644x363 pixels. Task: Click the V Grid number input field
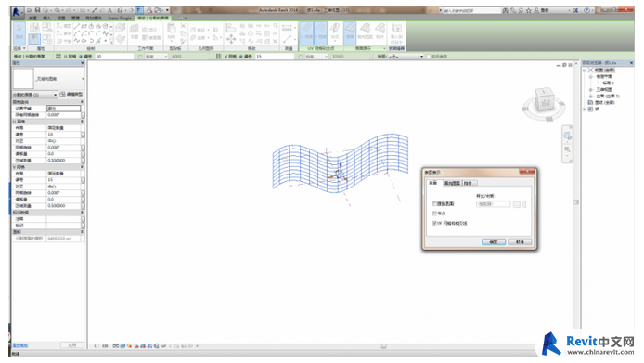click(x=275, y=57)
